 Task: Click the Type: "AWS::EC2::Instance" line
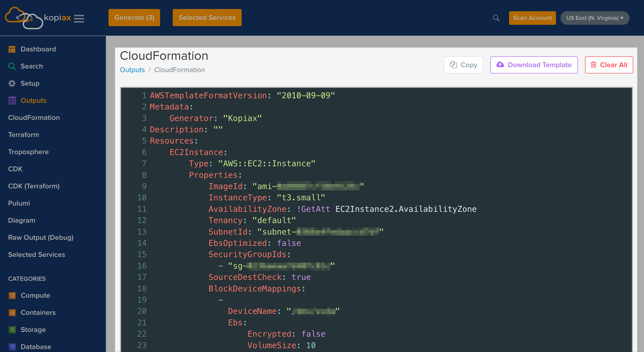252,164
